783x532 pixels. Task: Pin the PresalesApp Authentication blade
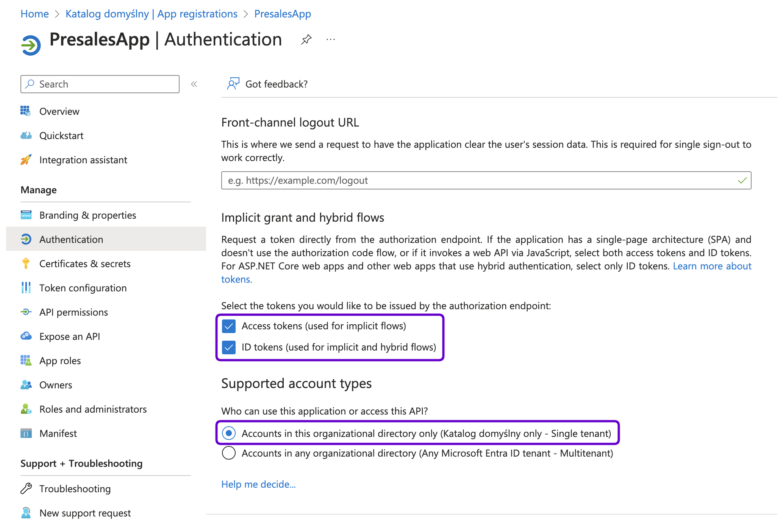pos(306,39)
